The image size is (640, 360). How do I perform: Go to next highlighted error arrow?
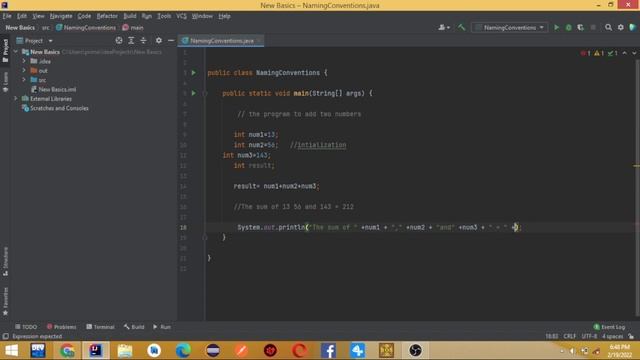(634, 53)
